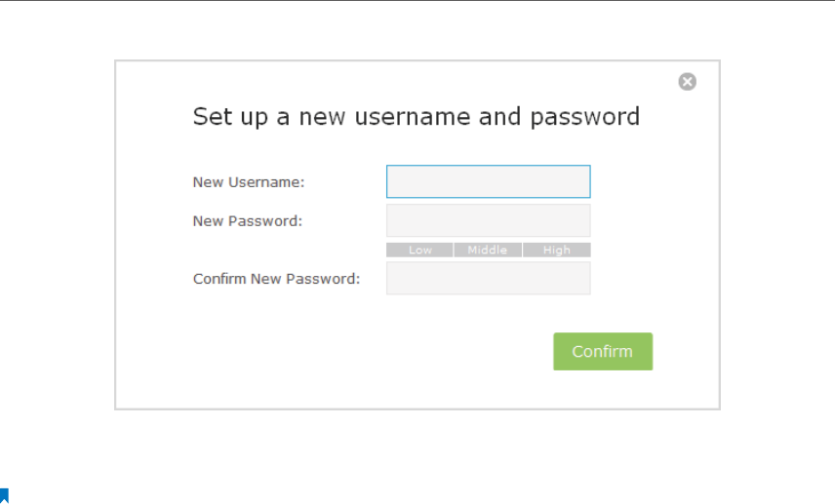Click the word 'username' in the title
Viewport: 835px width, 504px height.
pyautogui.click(x=413, y=117)
